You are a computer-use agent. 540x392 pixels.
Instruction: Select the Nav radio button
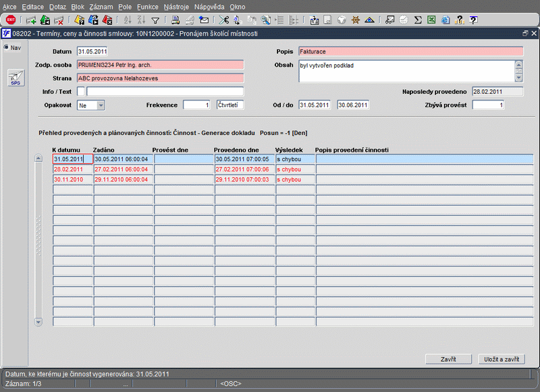coord(6,47)
